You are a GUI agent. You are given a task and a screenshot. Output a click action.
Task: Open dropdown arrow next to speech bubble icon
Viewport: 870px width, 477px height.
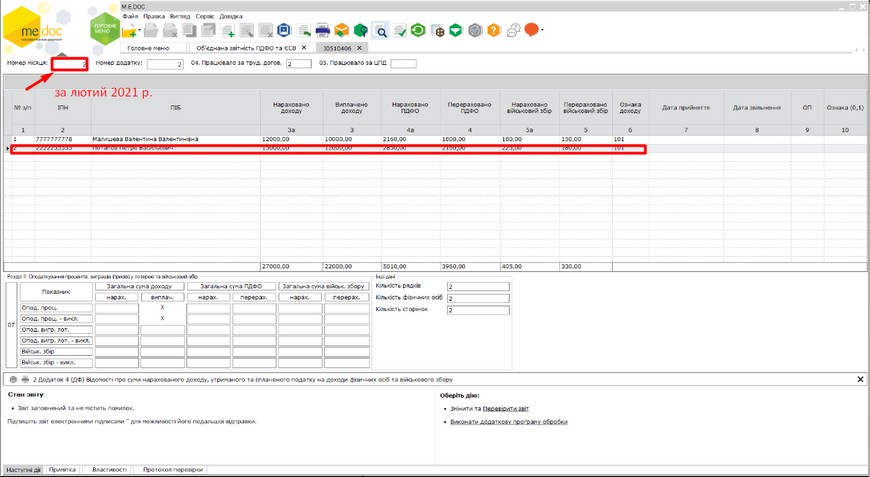(542, 30)
